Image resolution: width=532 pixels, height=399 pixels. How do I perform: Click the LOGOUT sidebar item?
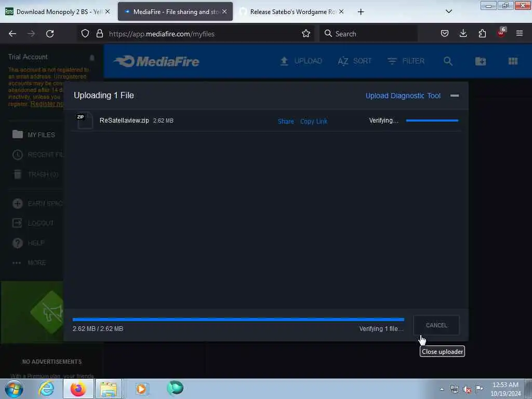click(x=33, y=223)
